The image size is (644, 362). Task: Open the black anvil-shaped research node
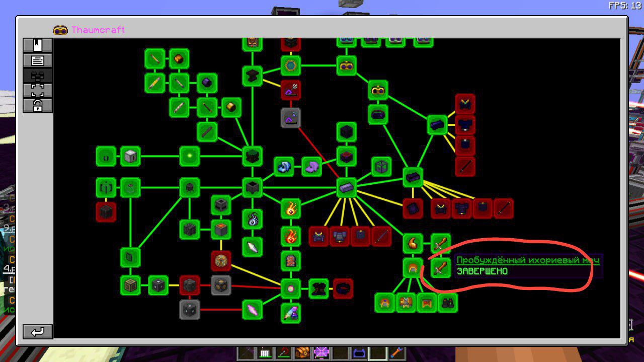coord(253,76)
